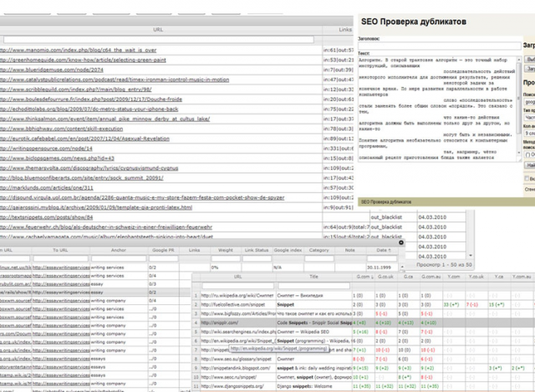This screenshot has height=392, width=535.
Task: Open the blueridgemuse.com node/2074 link
Action: pyautogui.click(x=52, y=70)
